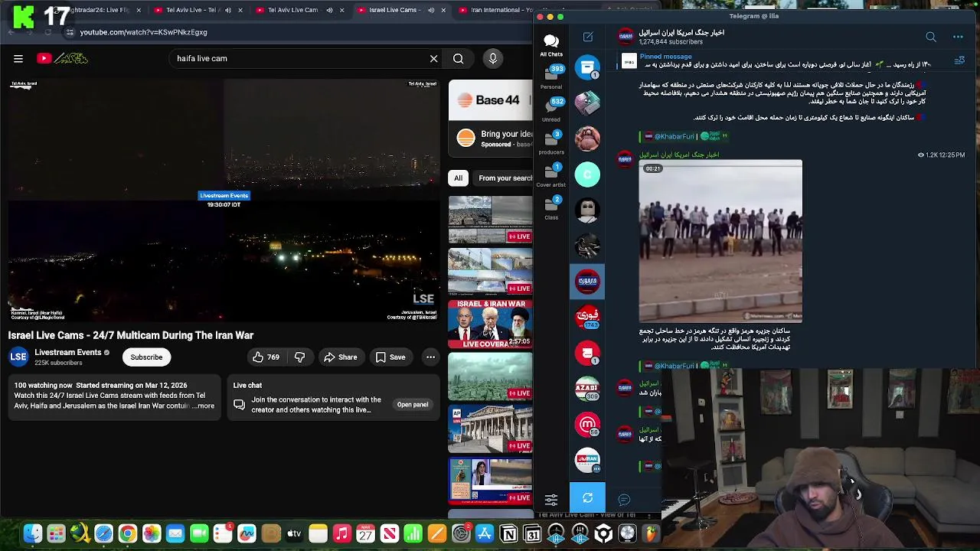Clear the 'haifa live cam' search text
The image size is (980, 551).
[x=433, y=58]
